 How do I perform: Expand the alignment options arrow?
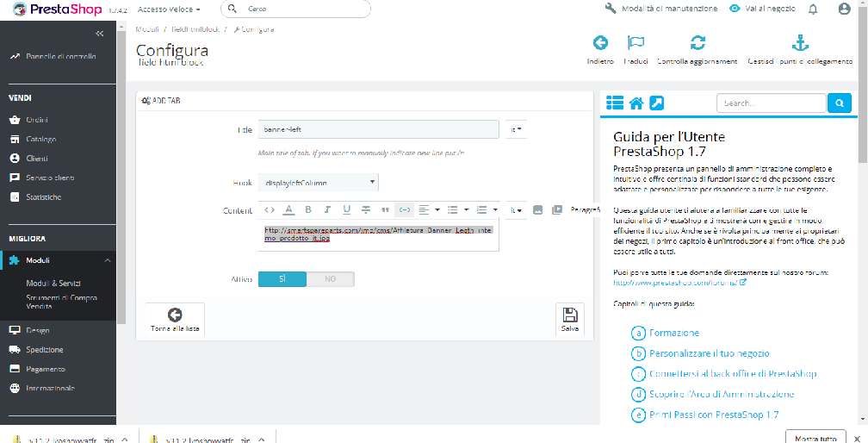(437, 210)
